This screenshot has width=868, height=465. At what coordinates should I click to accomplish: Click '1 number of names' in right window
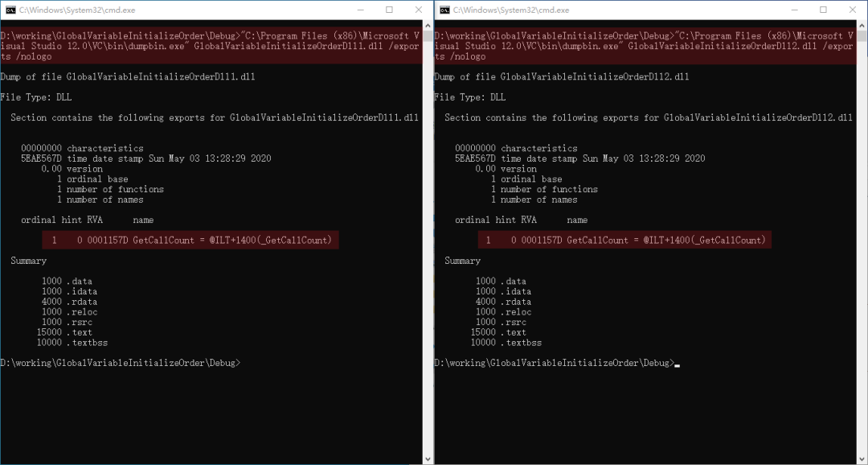tap(534, 200)
